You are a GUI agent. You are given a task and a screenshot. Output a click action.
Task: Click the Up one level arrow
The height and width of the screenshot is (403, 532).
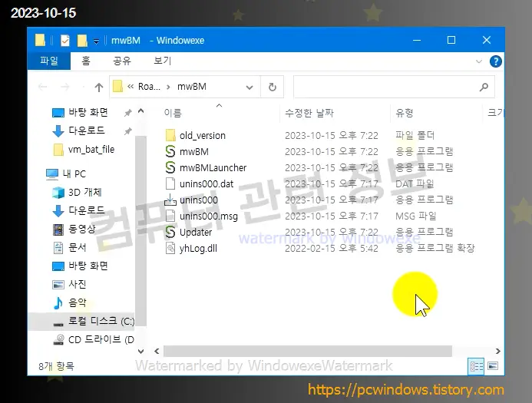click(99, 88)
